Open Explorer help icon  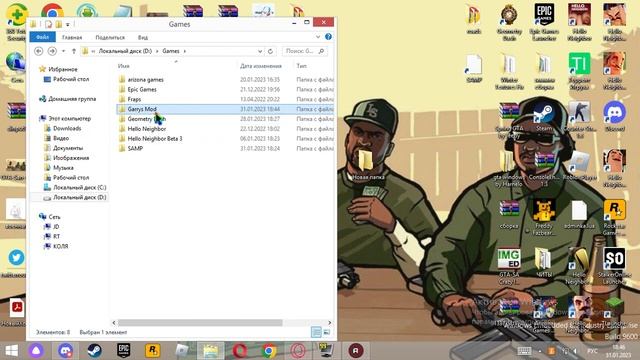pos(329,37)
